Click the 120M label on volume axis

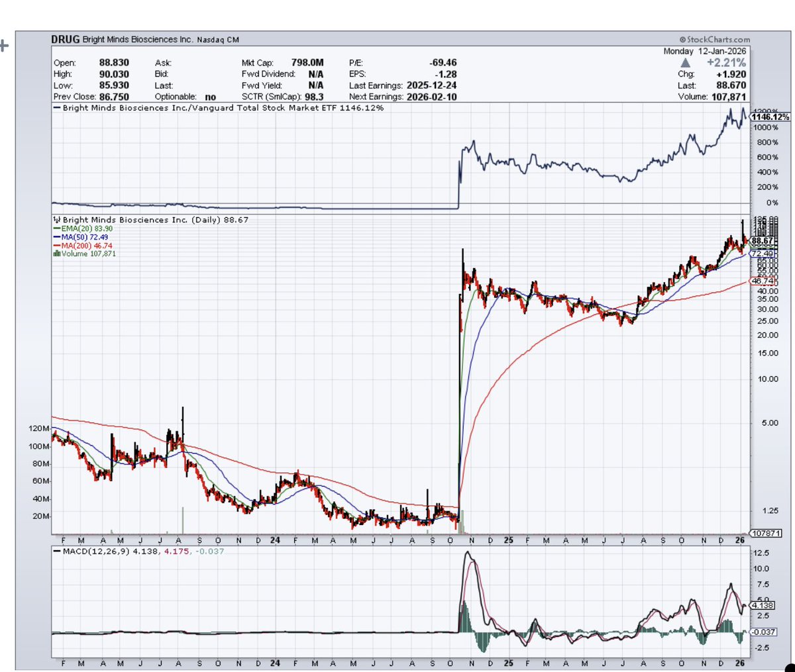pyautogui.click(x=39, y=429)
